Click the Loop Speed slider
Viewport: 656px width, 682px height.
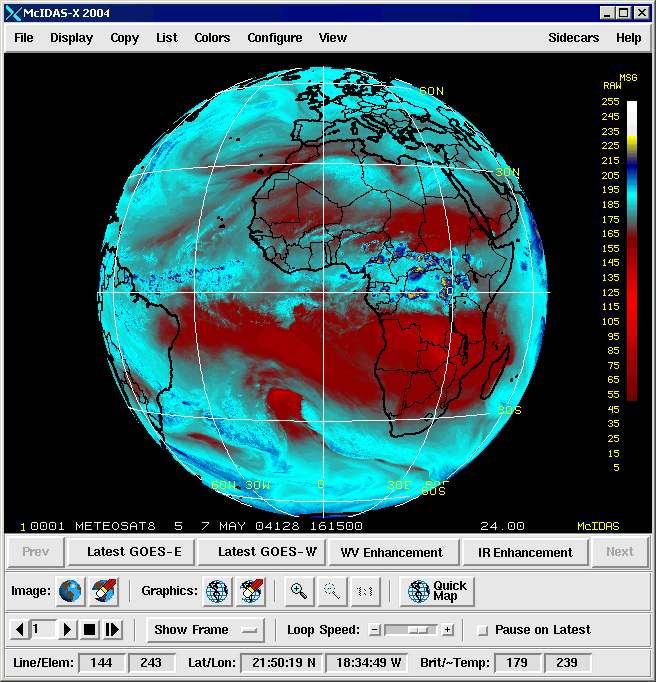pyautogui.click(x=410, y=630)
